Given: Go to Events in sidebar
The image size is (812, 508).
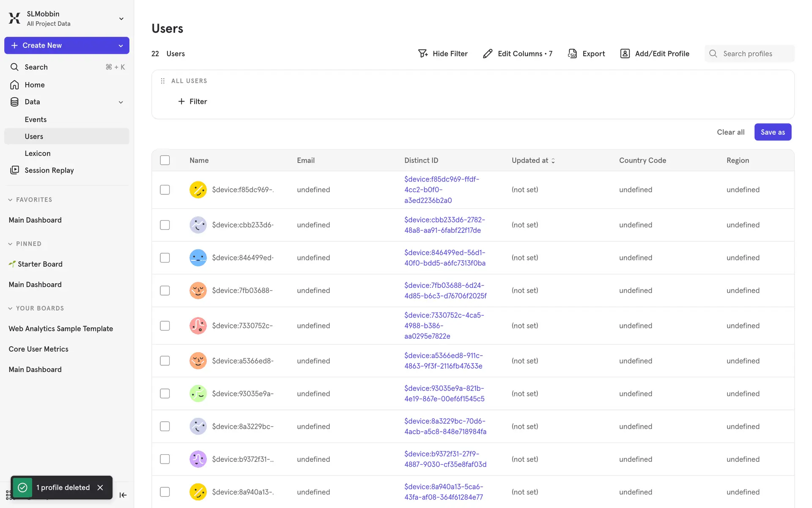Looking at the screenshot, I should click(x=36, y=119).
